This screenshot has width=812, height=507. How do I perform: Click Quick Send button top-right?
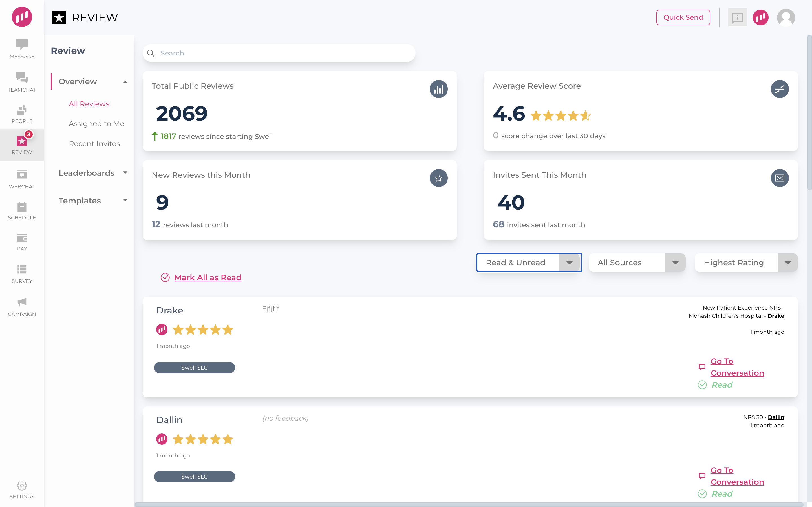tap(683, 17)
